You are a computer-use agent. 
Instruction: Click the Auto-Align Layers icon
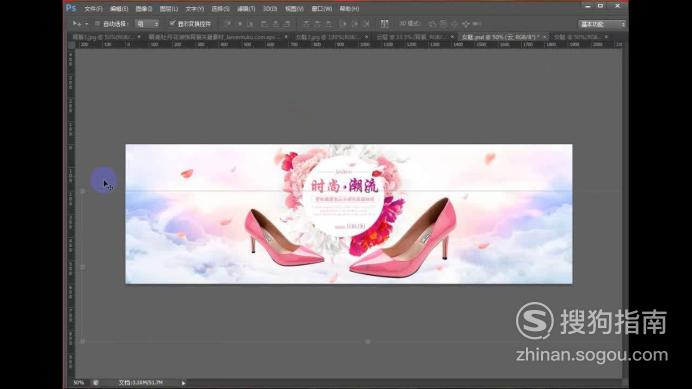(384, 24)
